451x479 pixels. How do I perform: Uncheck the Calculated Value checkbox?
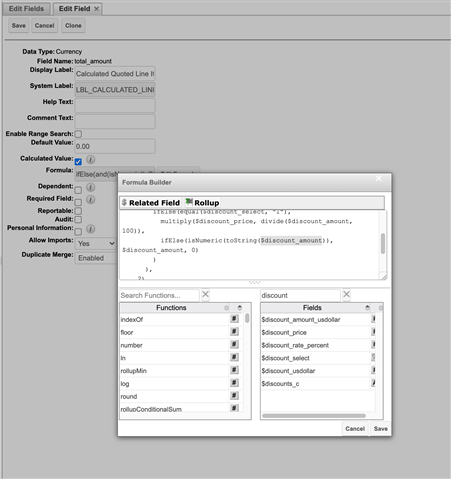click(x=78, y=162)
